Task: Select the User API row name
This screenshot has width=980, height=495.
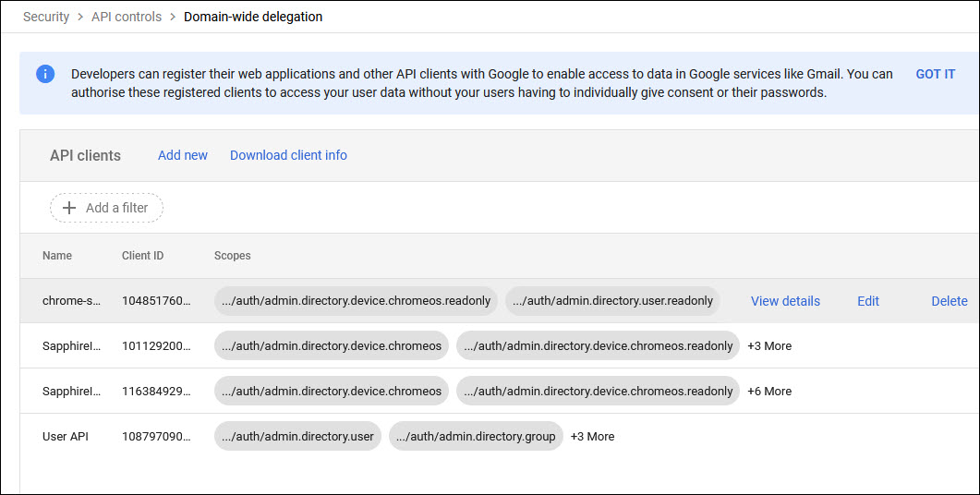Action: 66,437
